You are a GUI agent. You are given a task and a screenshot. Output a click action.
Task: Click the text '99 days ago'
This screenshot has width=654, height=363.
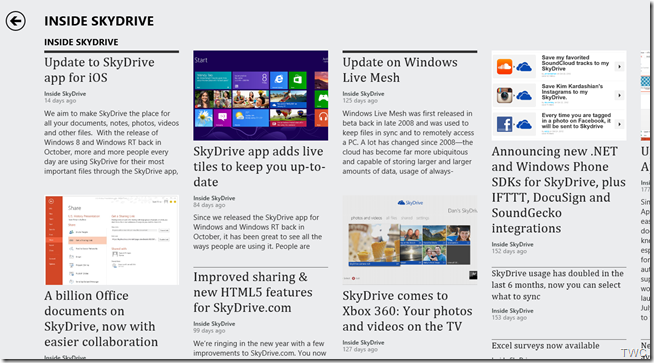209,330
